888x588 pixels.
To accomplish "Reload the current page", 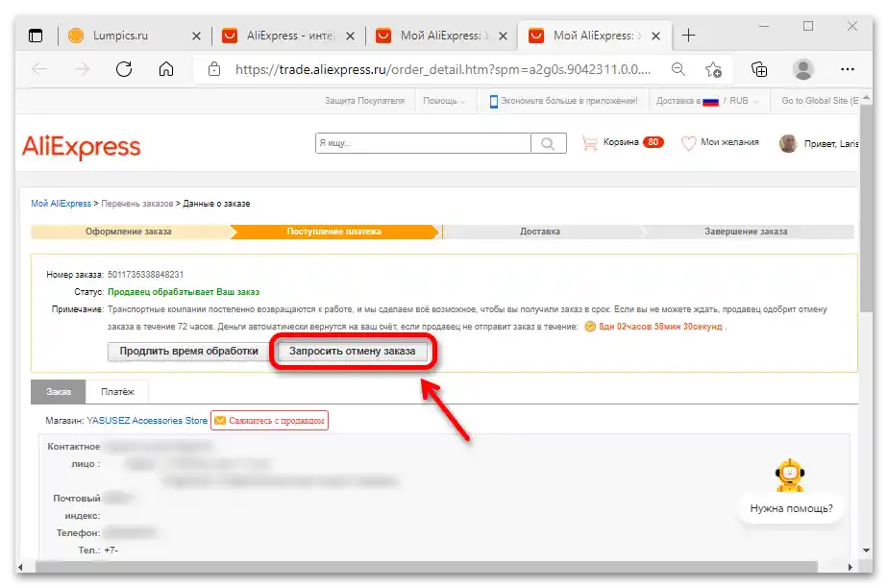I will [124, 69].
